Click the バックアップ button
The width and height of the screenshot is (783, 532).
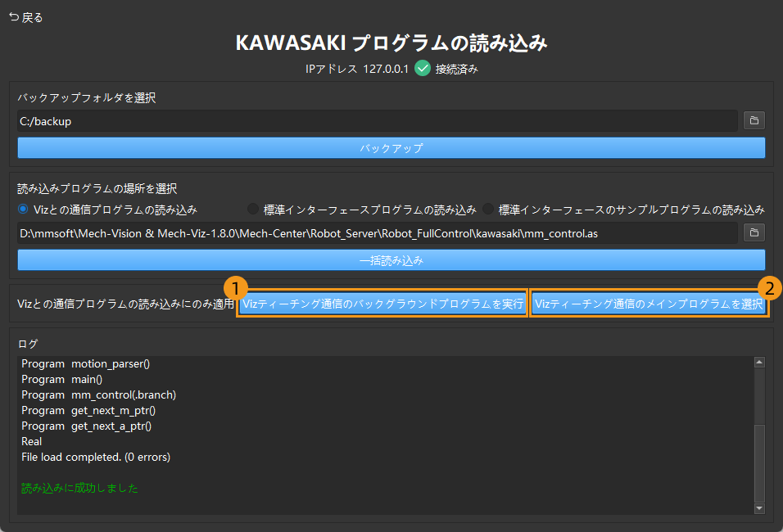pyautogui.click(x=391, y=148)
